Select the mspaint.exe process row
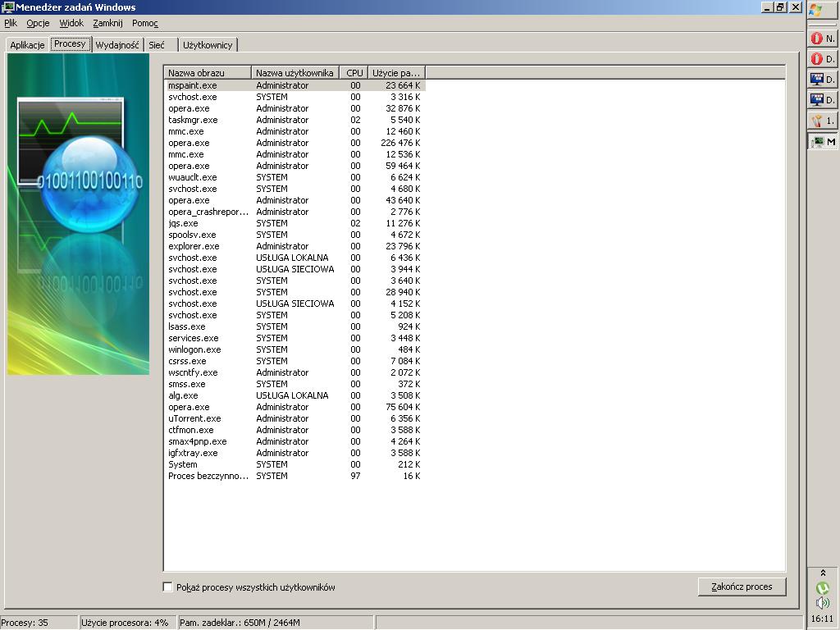840x630 pixels. (x=294, y=85)
